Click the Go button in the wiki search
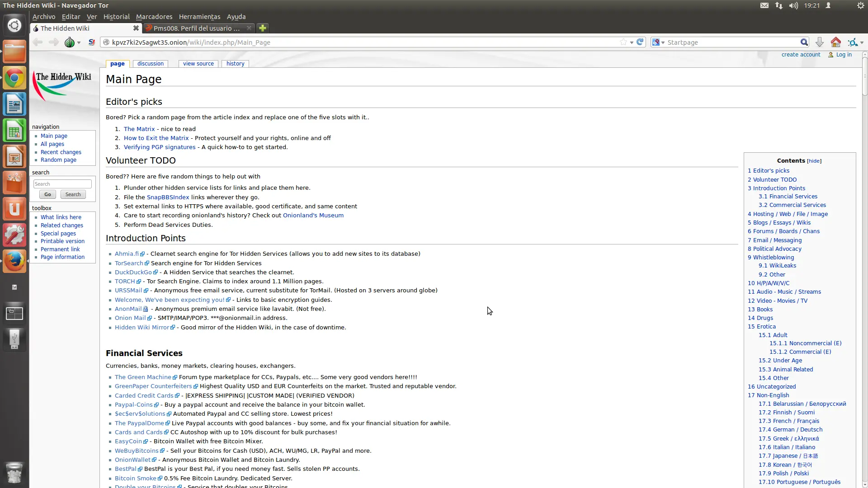Image resolution: width=868 pixels, height=488 pixels. [x=47, y=194]
